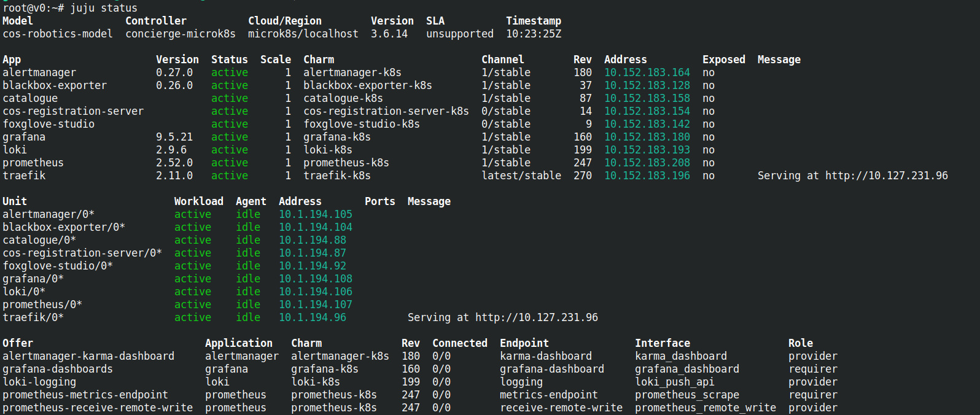Viewport: 980px width, 415px height.
Task: Select the grafana-dashboards offer name
Action: [58, 369]
